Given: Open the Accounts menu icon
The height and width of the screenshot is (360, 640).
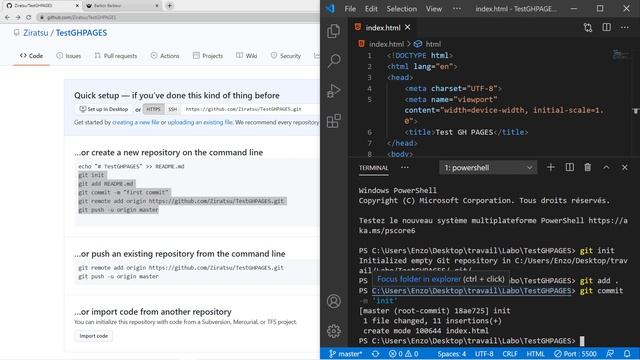Looking at the screenshot, I should [333, 301].
